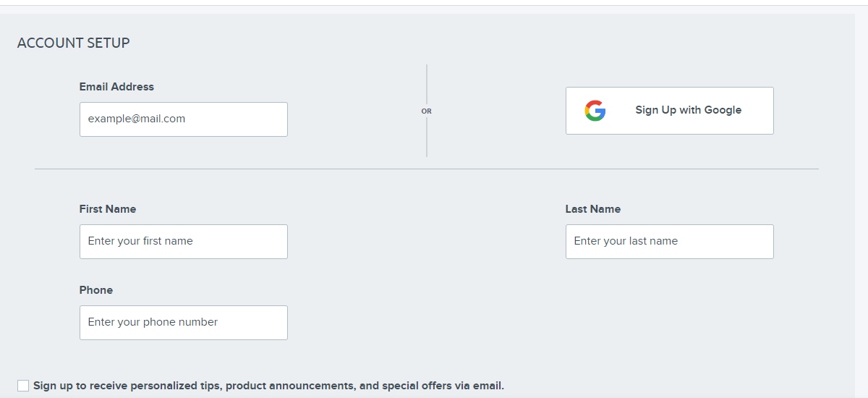Click the Google logo icon
868x398 pixels.
tap(595, 111)
